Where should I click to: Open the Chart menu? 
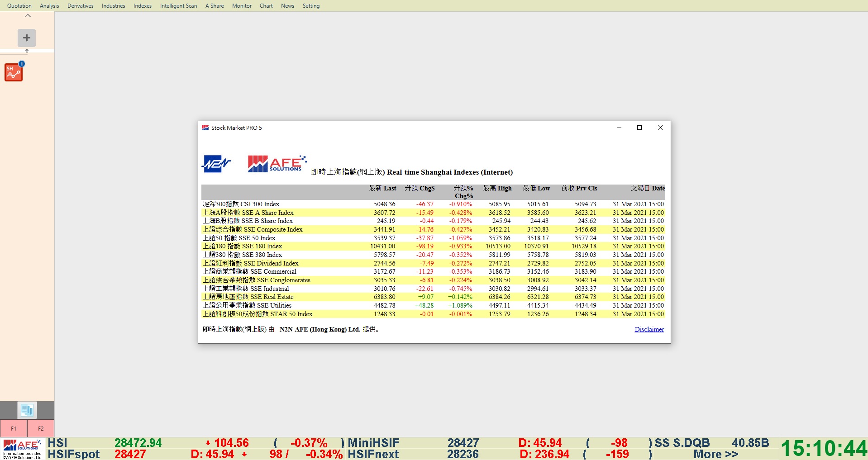(x=266, y=6)
